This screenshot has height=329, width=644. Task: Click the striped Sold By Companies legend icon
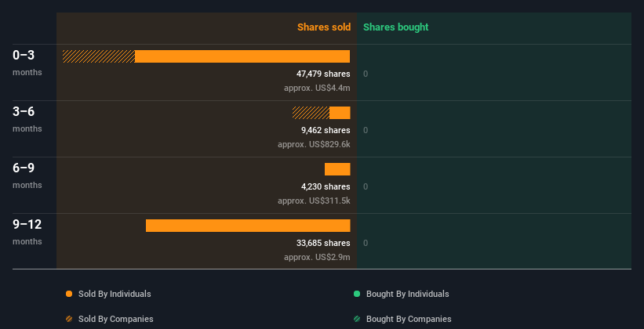69,319
